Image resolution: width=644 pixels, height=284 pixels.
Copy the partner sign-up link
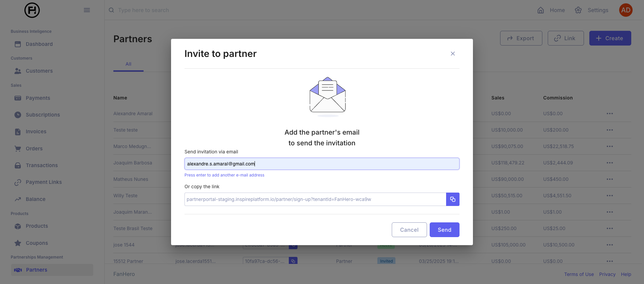[x=453, y=199]
